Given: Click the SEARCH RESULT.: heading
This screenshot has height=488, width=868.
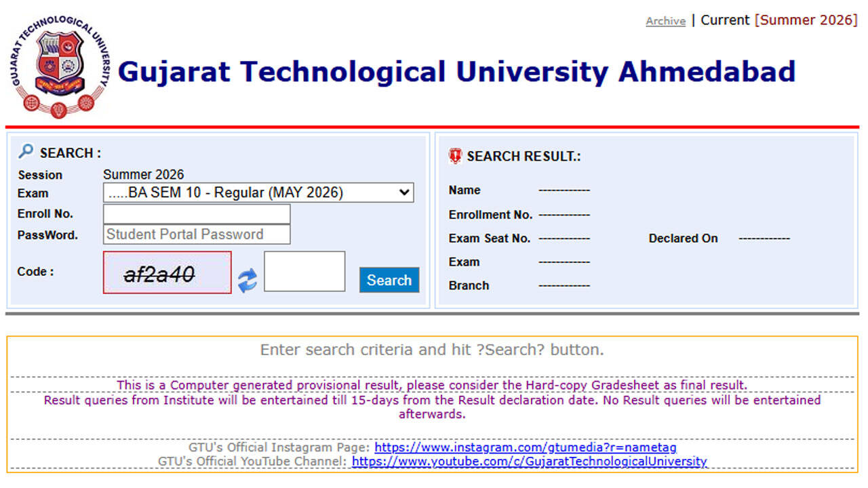Looking at the screenshot, I should pos(524,157).
